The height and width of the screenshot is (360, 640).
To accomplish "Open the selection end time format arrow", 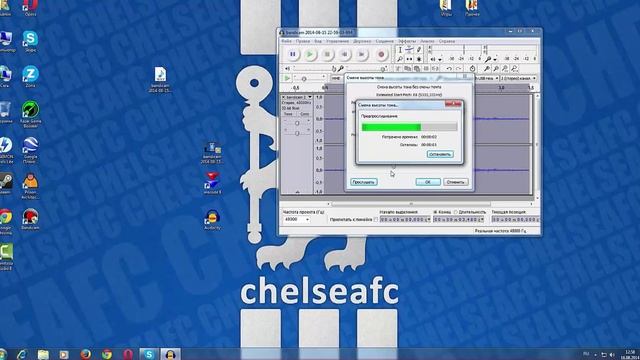I will tap(483, 220).
